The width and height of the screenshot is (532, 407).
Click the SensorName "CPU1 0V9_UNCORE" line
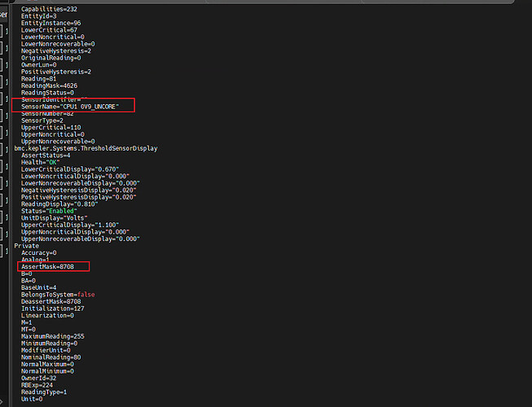[72, 106]
